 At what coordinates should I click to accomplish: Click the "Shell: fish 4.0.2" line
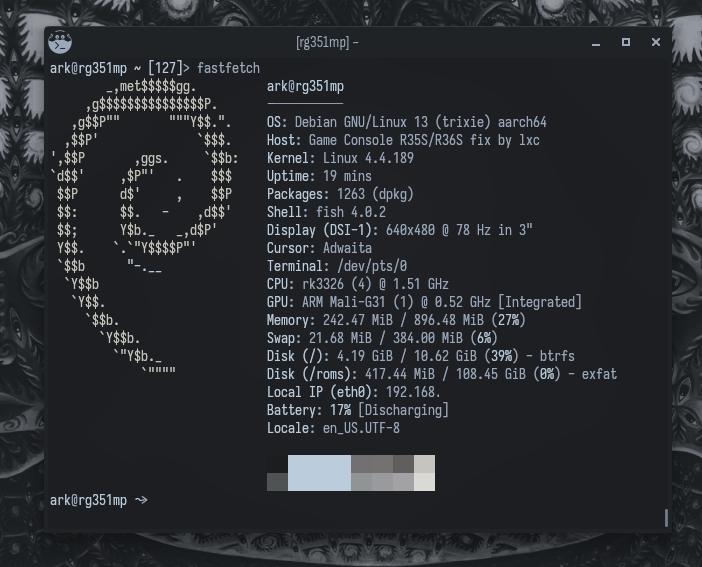[x=326, y=212]
